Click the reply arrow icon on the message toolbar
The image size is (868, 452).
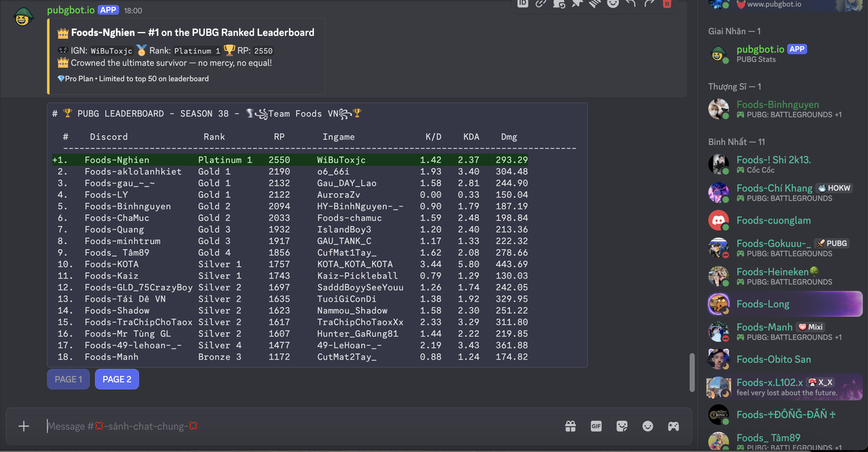click(631, 3)
